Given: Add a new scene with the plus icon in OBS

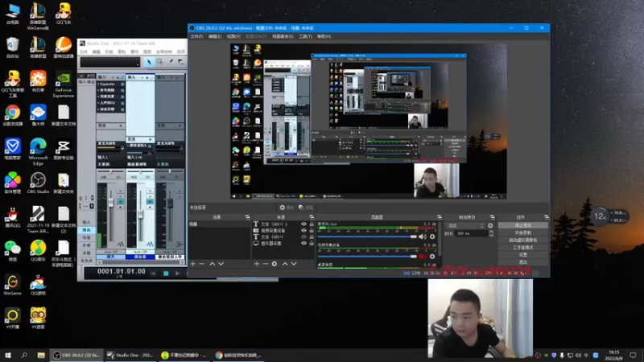Looking at the screenshot, I should [193, 264].
